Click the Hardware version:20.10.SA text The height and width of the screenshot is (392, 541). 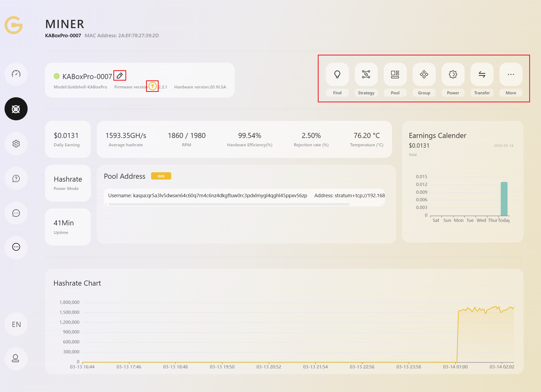click(200, 87)
